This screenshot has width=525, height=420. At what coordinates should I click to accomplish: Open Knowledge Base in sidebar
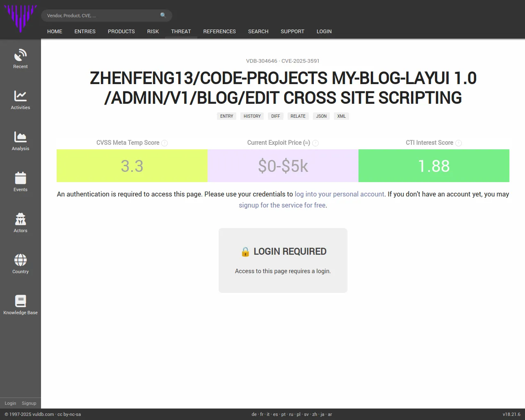[21, 305]
